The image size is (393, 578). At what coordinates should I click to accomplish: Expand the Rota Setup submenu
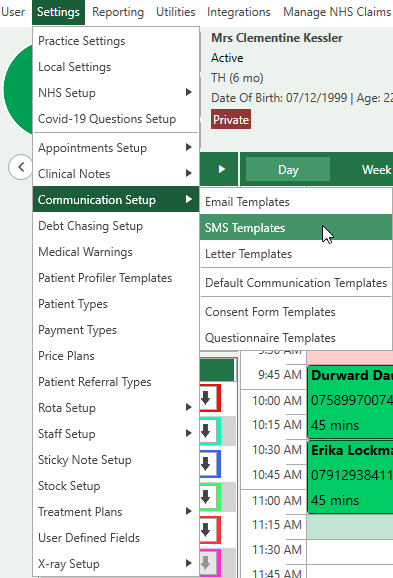tap(116, 408)
